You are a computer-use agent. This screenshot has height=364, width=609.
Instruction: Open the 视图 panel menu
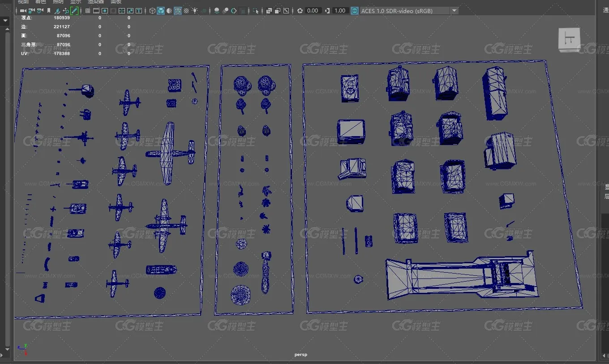click(x=23, y=2)
